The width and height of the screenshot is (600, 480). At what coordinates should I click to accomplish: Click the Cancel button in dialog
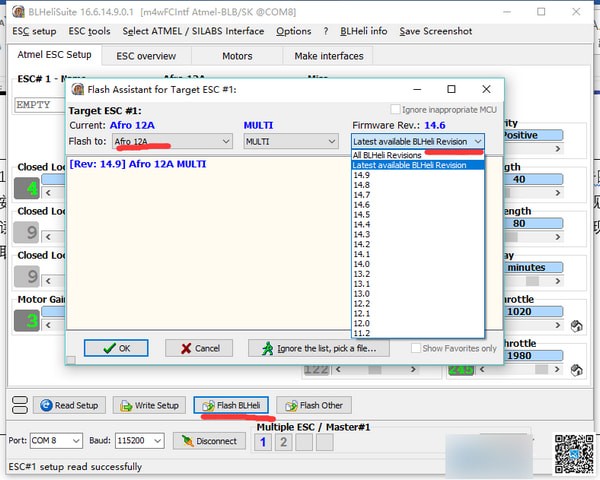click(x=199, y=348)
